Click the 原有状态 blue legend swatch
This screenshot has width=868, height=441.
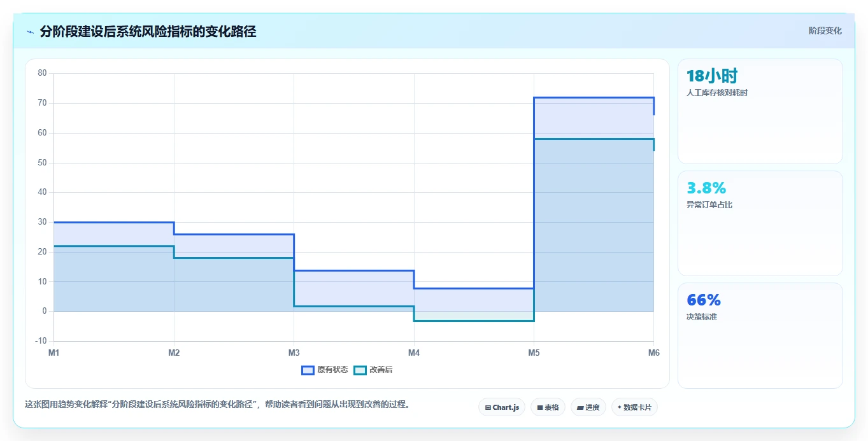point(308,370)
